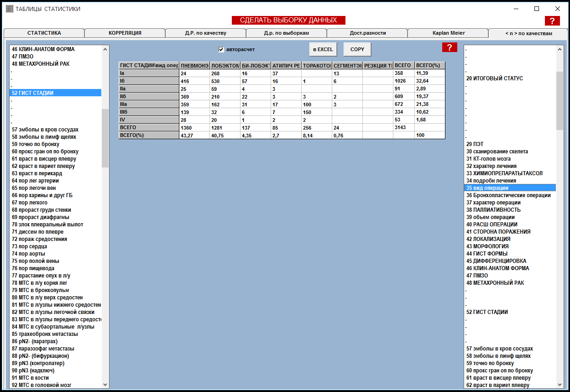Switch to the КОРРЕЛЯЦИЯ tab

click(x=125, y=33)
